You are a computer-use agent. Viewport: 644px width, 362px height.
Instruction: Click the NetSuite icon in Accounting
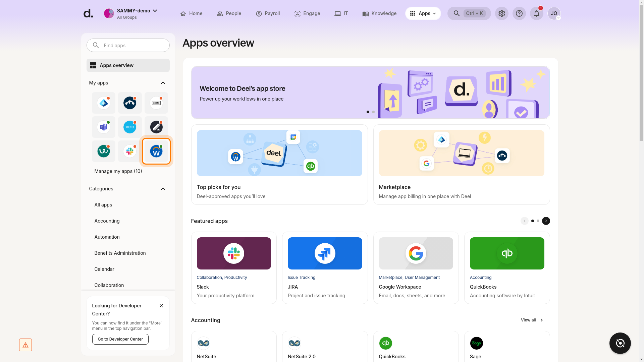click(x=203, y=343)
